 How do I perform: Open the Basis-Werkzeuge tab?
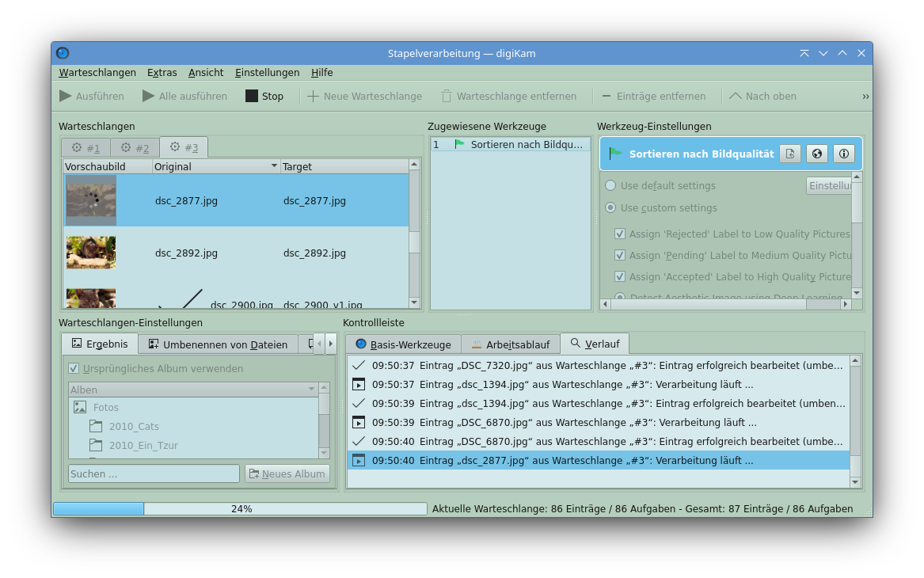point(403,344)
